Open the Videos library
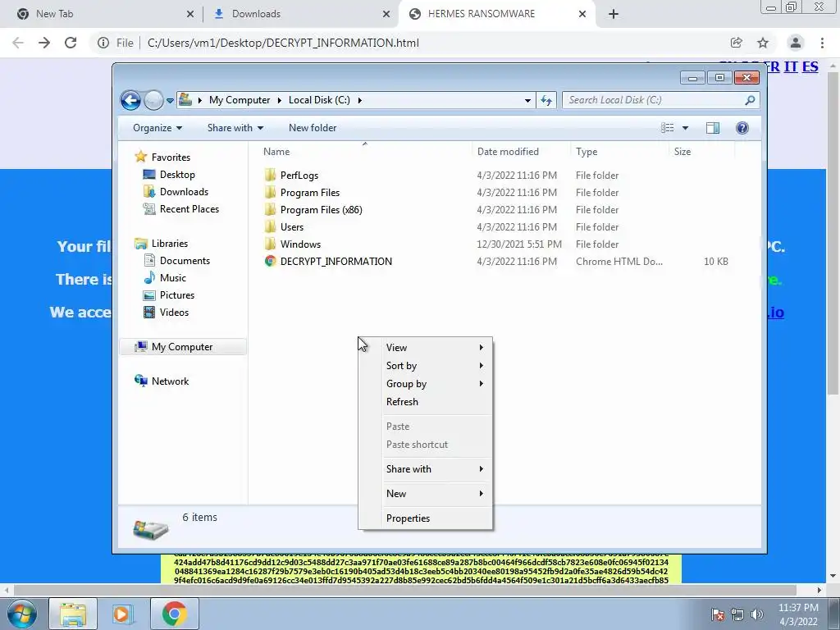The width and height of the screenshot is (840, 630). (174, 313)
